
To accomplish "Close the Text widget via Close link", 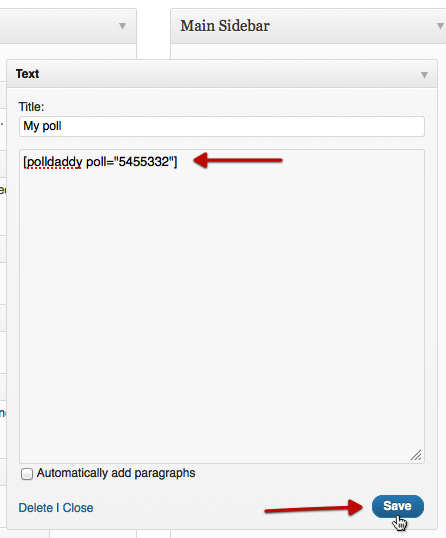I will coord(78,508).
